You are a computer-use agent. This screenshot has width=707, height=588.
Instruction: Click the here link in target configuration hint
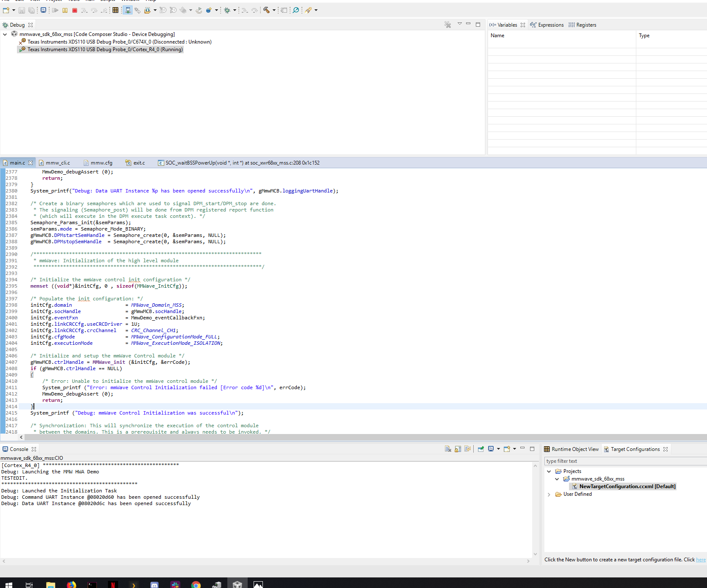coord(701,560)
